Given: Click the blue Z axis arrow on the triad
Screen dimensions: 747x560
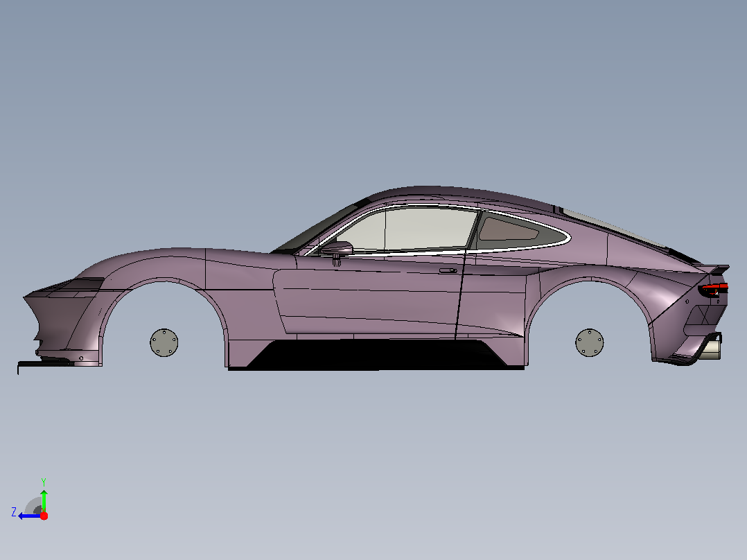Looking at the screenshot, I should 29,516.
